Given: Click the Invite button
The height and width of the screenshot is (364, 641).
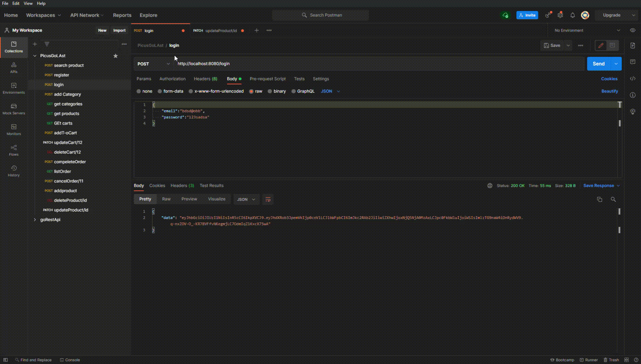Looking at the screenshot, I should [527, 15].
